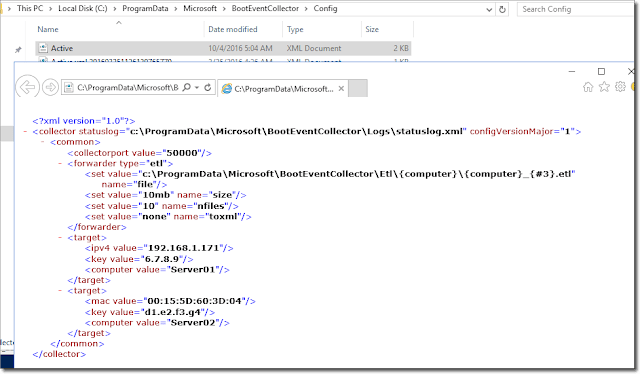Viewport: 640px width, 374px height.
Task: Collapse the common XML node
Action: pyautogui.click(x=42, y=142)
